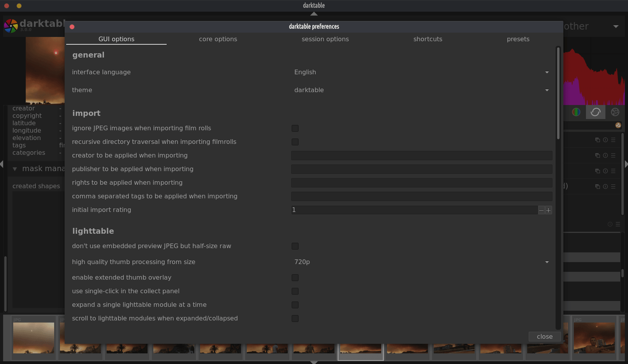The height and width of the screenshot is (364, 628).
Task: Open the session options tab
Action: pyautogui.click(x=325, y=39)
